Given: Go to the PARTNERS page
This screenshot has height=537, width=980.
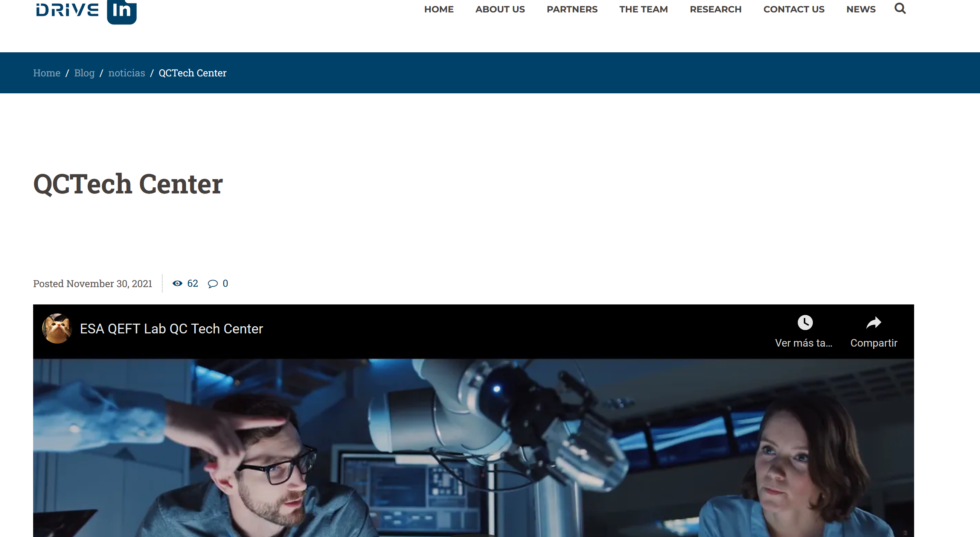Looking at the screenshot, I should pyautogui.click(x=572, y=9).
